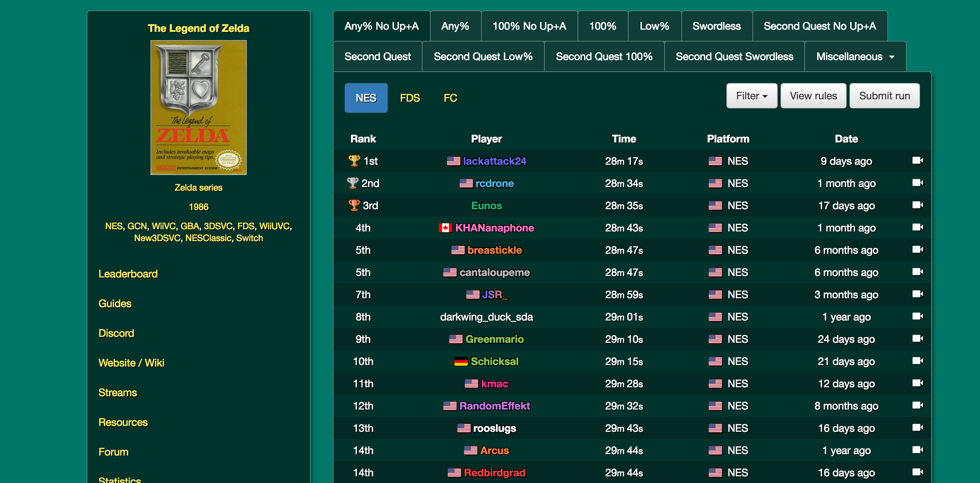Image resolution: width=980 pixels, height=483 pixels.
Task: Select the Swordless category tab
Action: (x=716, y=26)
